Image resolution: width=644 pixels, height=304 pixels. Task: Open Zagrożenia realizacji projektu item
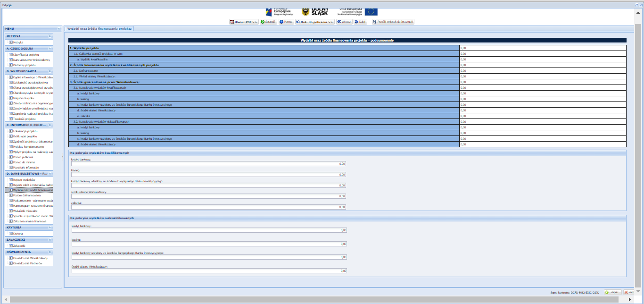(x=31, y=113)
